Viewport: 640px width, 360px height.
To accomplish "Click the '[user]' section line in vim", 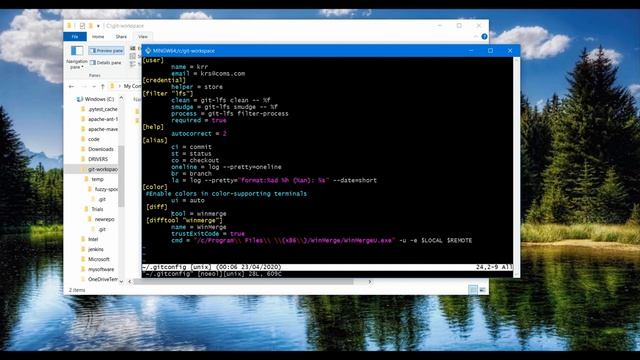I will pos(153,60).
